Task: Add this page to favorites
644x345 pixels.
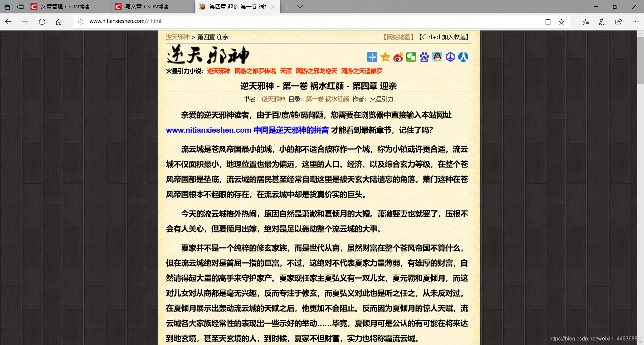Action: [561, 22]
